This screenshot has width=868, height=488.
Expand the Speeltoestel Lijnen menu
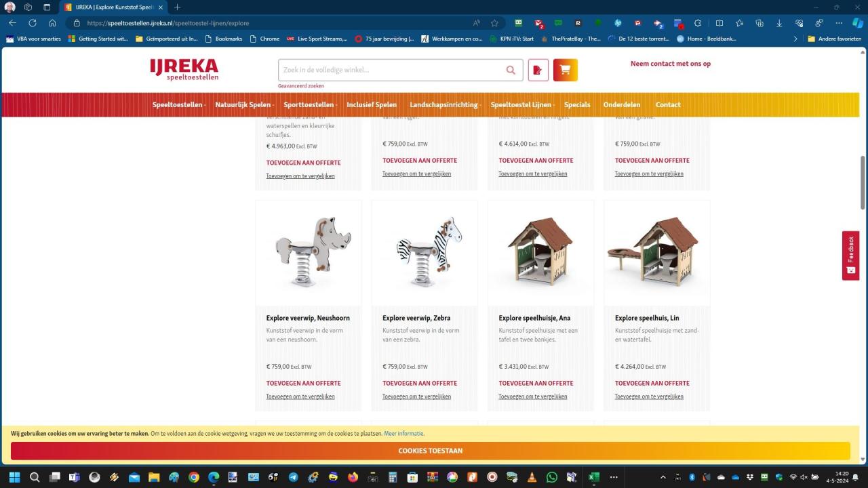tap(522, 105)
